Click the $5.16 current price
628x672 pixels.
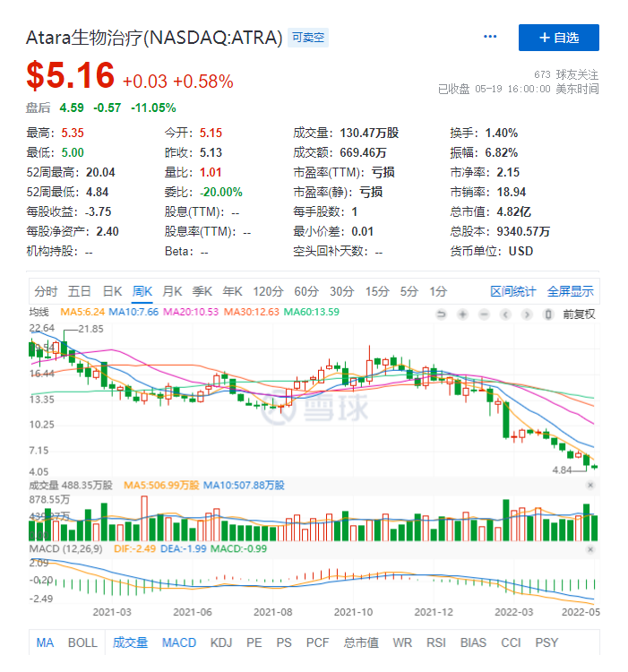point(70,75)
